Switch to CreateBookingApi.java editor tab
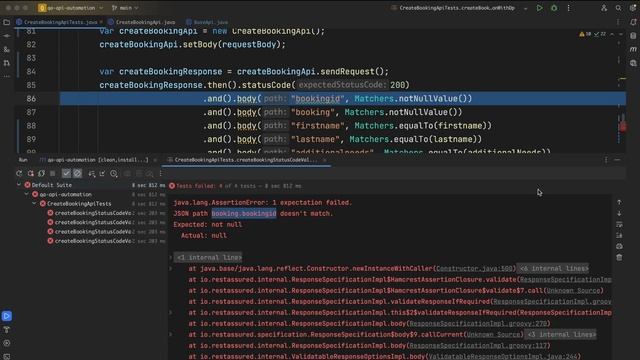 pyautogui.click(x=142, y=22)
